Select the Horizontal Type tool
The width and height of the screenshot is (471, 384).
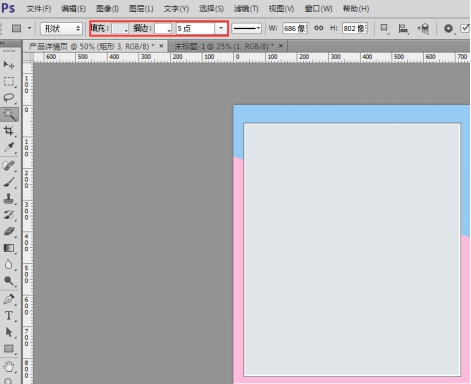pos(9,316)
